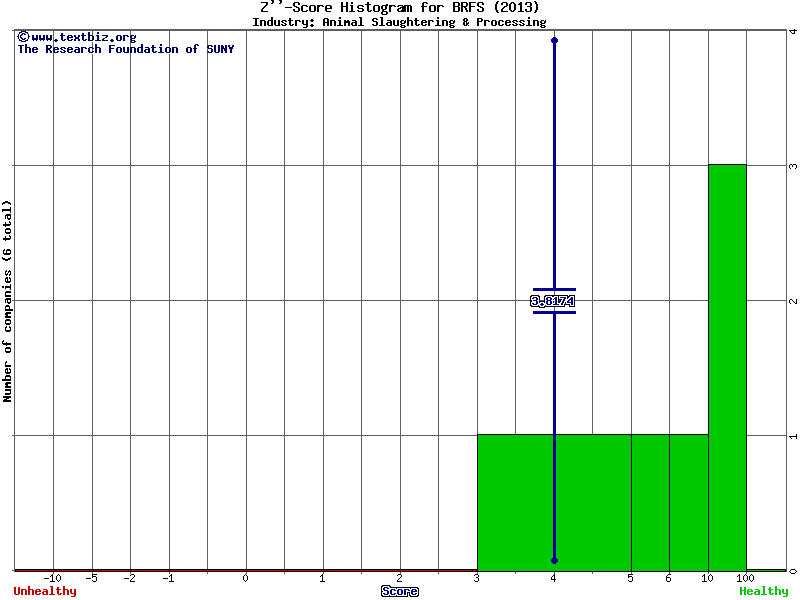800x600 pixels.
Task: Click the chart title mentioning BRFS (2013)
Action: click(399, 8)
